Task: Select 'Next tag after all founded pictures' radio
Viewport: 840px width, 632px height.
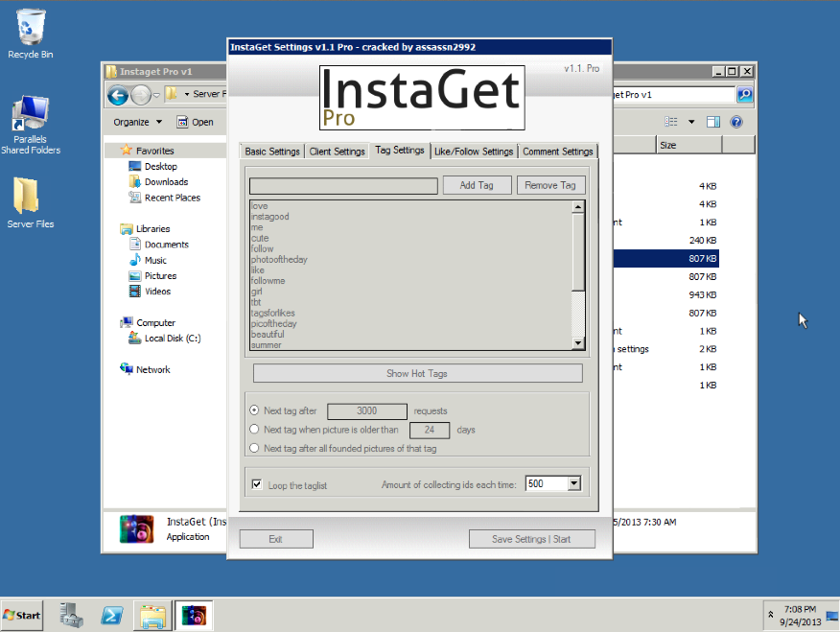Action: (x=254, y=448)
